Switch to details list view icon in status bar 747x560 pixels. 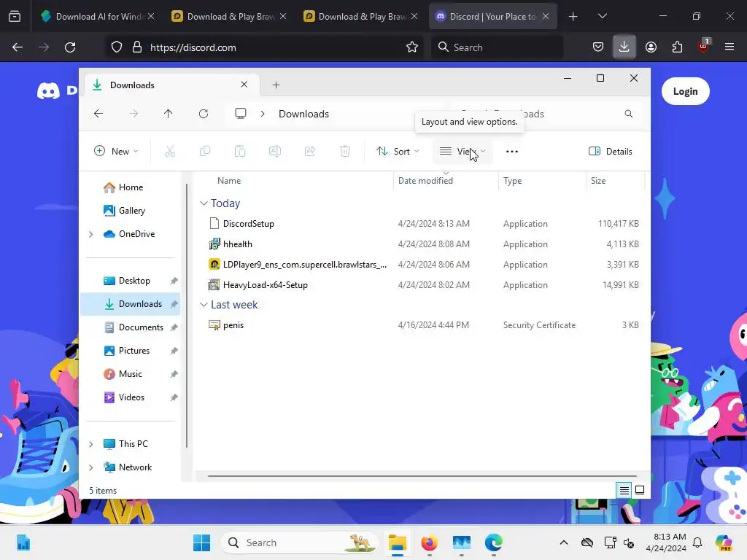pyautogui.click(x=624, y=490)
